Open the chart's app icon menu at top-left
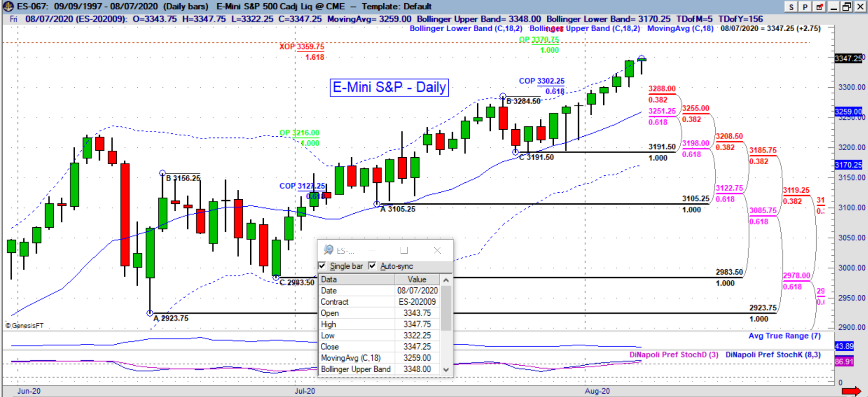The height and width of the screenshot is (397, 868). (x=8, y=7)
